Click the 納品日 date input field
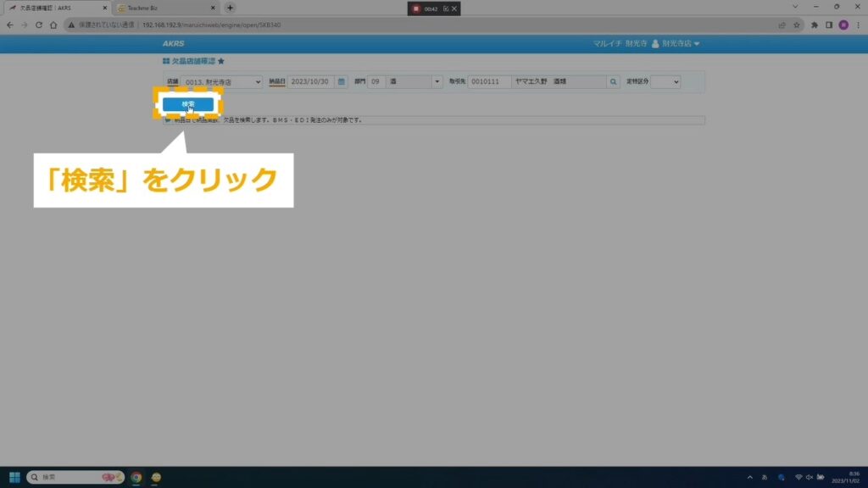Image resolution: width=868 pixels, height=488 pixels. 310,82
